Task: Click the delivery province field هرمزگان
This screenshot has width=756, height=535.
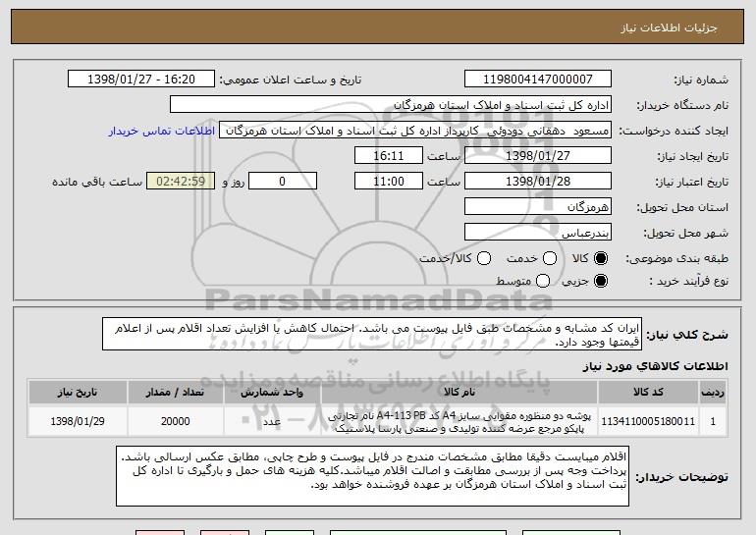Action: pyautogui.click(x=538, y=207)
